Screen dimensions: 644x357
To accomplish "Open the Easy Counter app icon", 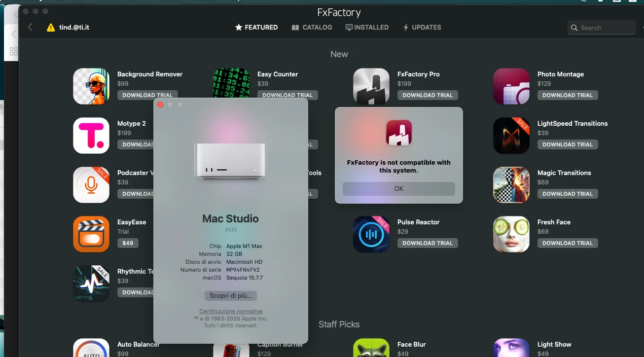I will tap(231, 83).
